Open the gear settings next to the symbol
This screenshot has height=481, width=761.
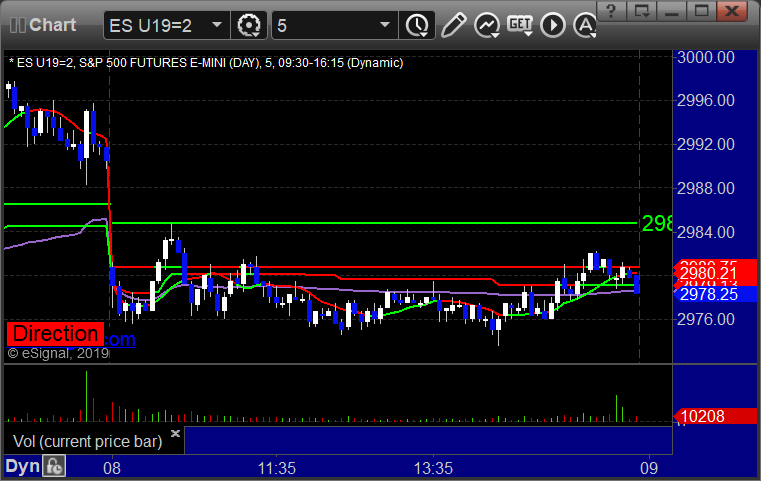[x=248, y=25]
